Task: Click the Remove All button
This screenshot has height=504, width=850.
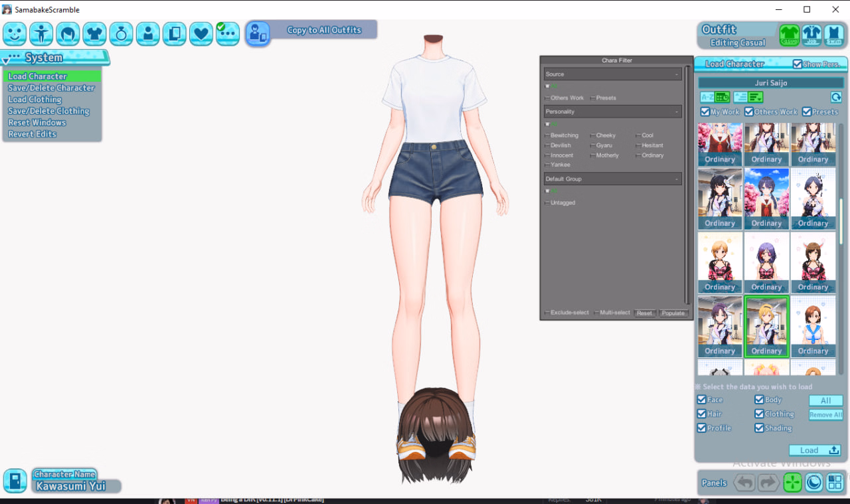Action: click(x=825, y=415)
